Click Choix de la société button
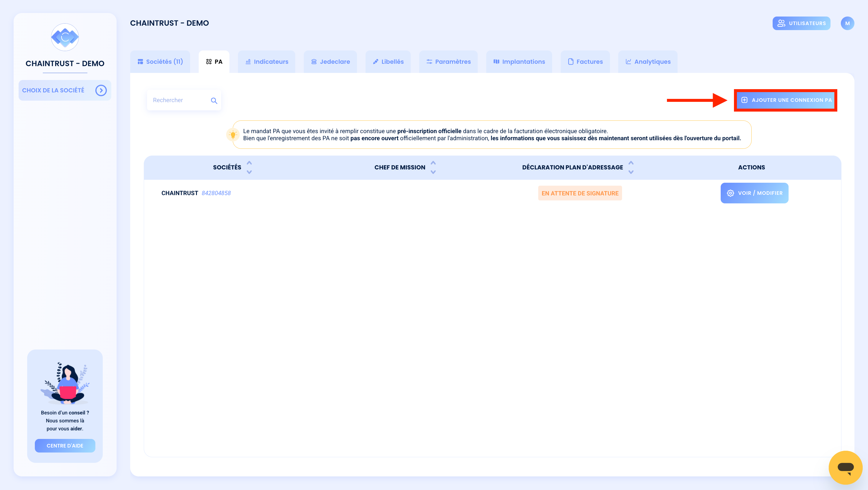 65,90
